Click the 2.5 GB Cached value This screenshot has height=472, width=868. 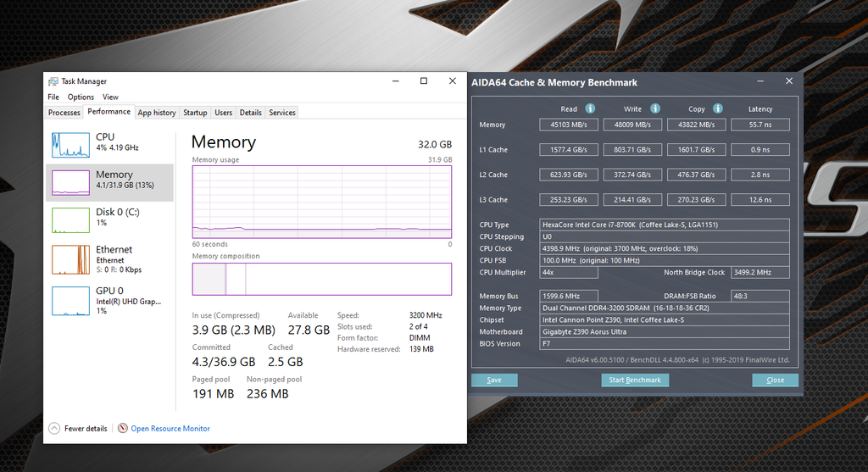286,362
